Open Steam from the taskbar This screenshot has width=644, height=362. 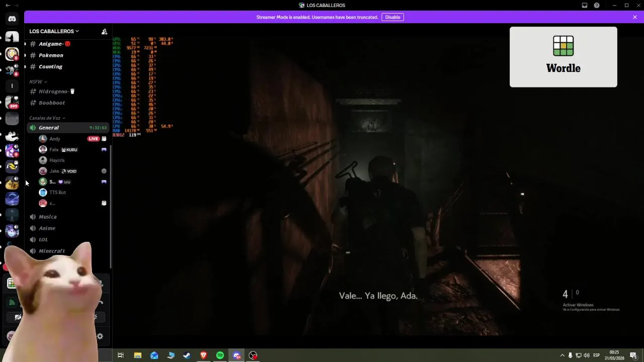click(187, 355)
